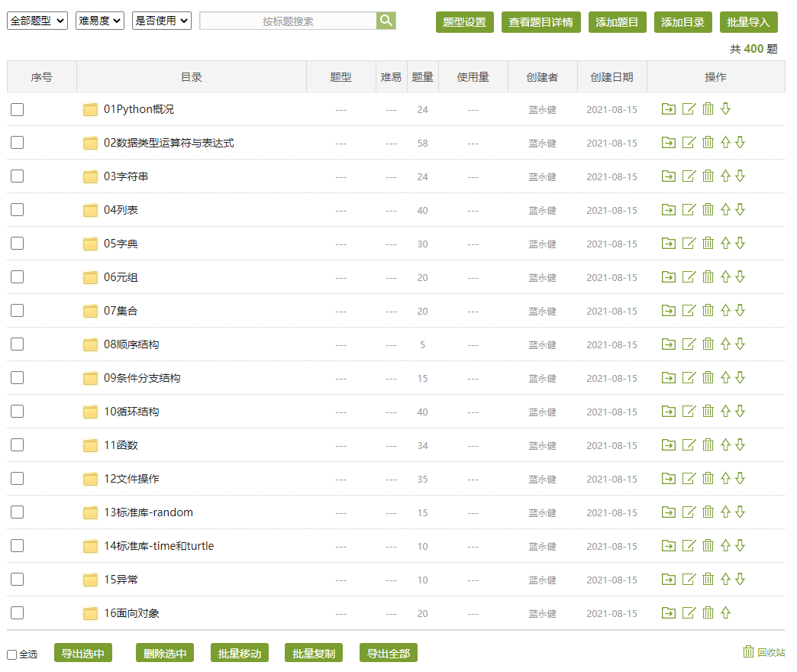Edit the 02数据类型运算符与表达式 row
The width and height of the screenshot is (797, 672).
click(689, 142)
